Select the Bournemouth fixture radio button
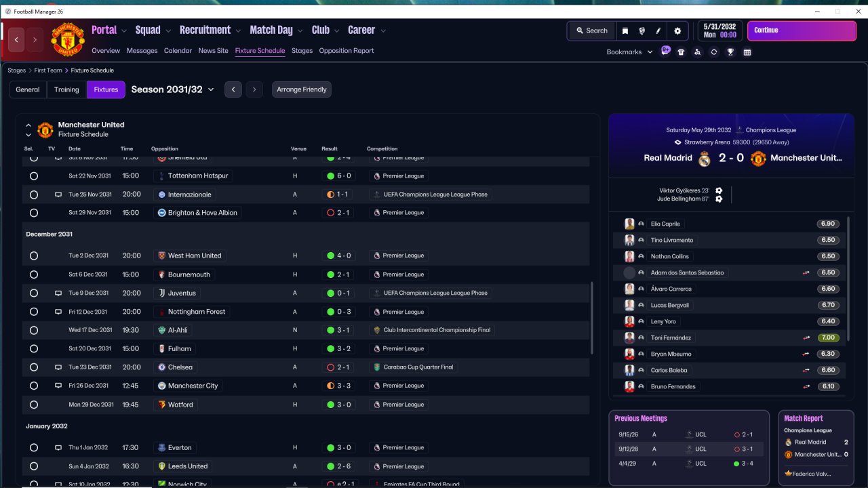Screen dimensions: 868x488 tap(34, 274)
